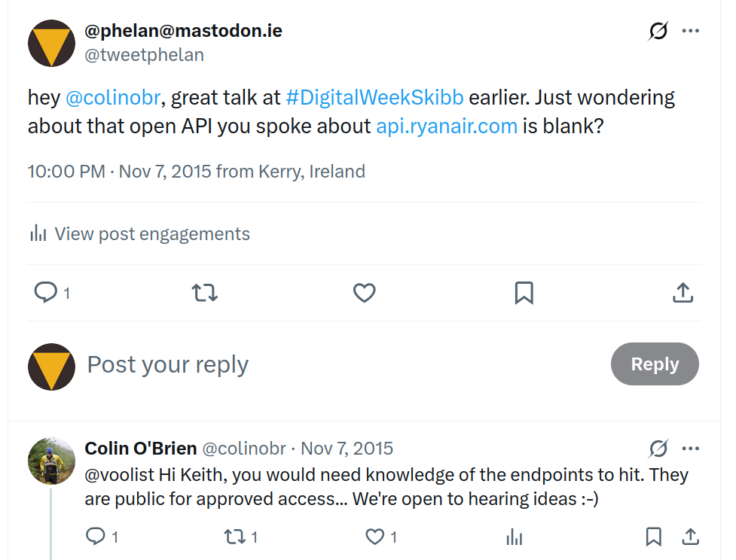The width and height of the screenshot is (736, 560).
Task: Repost Colin O'Brien's reply
Action: [x=235, y=536]
